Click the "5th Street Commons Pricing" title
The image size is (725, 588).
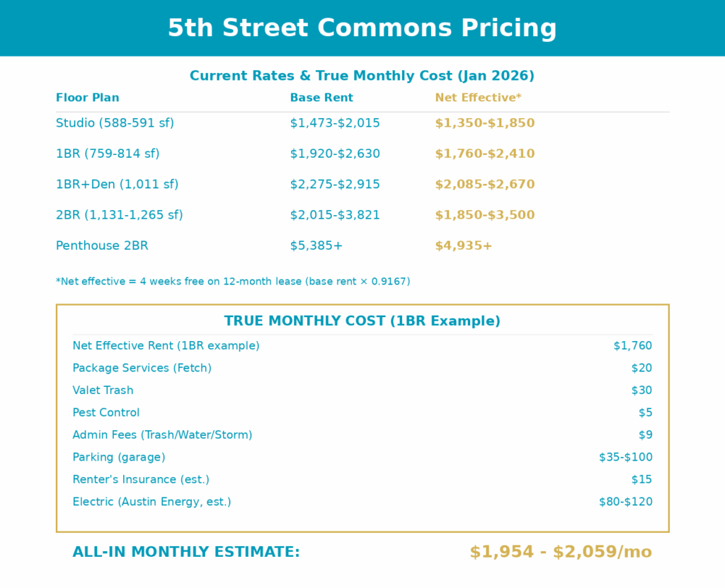(x=362, y=28)
